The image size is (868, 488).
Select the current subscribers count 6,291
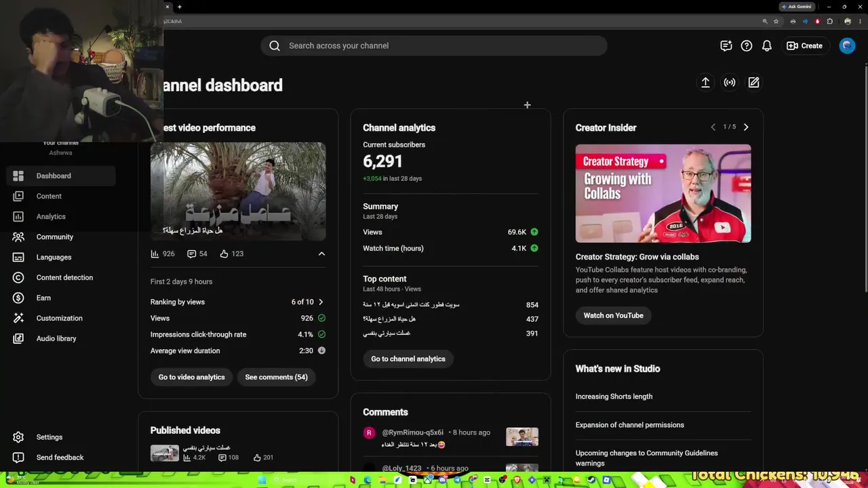382,161
